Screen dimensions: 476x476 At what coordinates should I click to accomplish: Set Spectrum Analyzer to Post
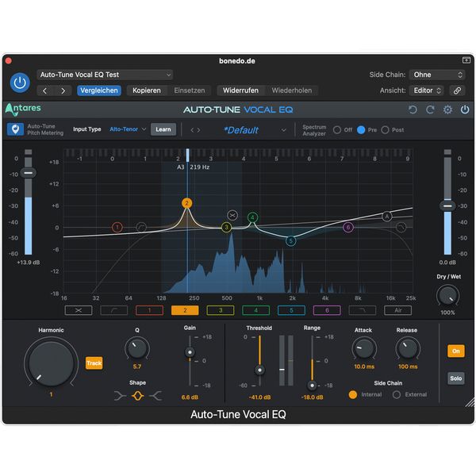point(385,129)
